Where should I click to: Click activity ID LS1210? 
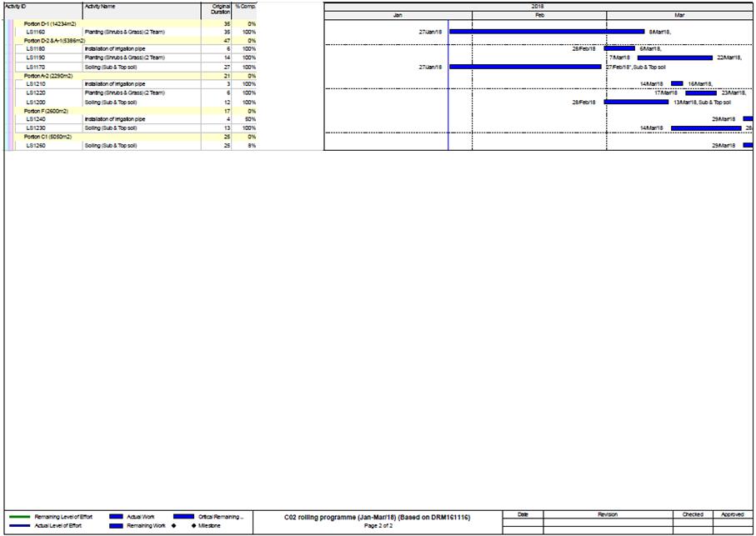[x=35, y=84]
